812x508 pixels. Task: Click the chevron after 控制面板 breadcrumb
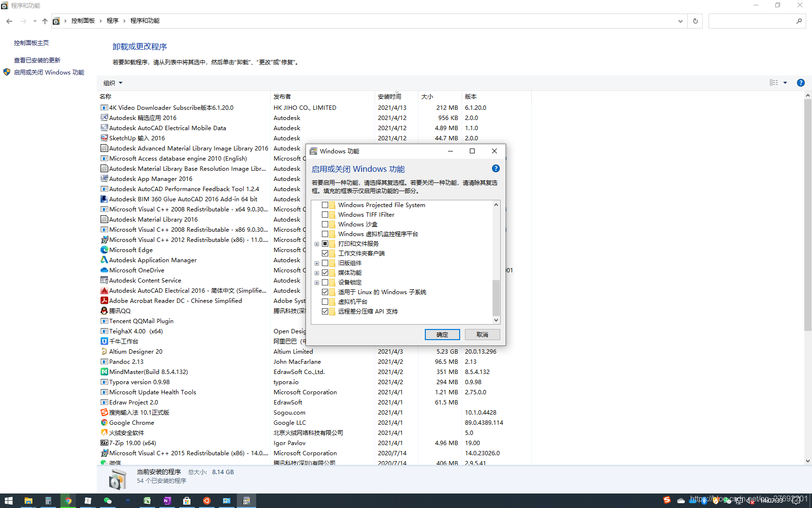coord(101,21)
